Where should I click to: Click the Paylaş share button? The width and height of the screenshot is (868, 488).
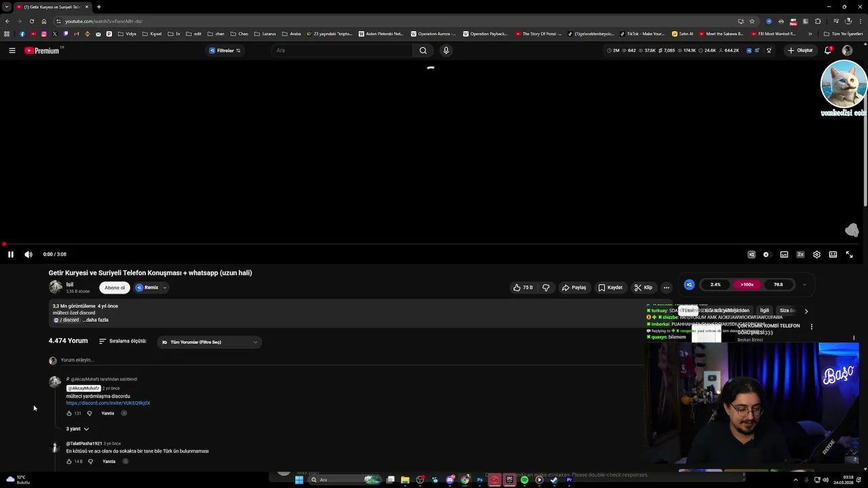[574, 287]
